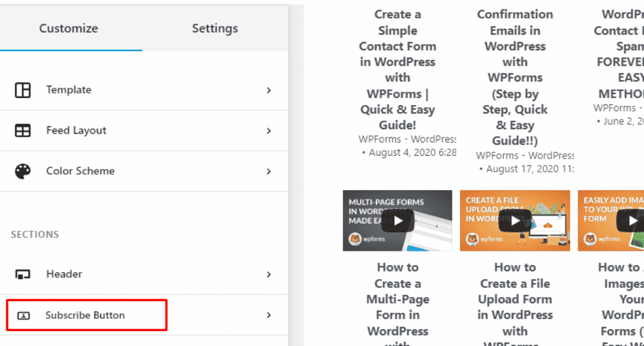Image resolution: width=644 pixels, height=346 pixels.
Task: Click the wpforms logo on the Easily Add Images thumbnail
Action: (x=602, y=239)
